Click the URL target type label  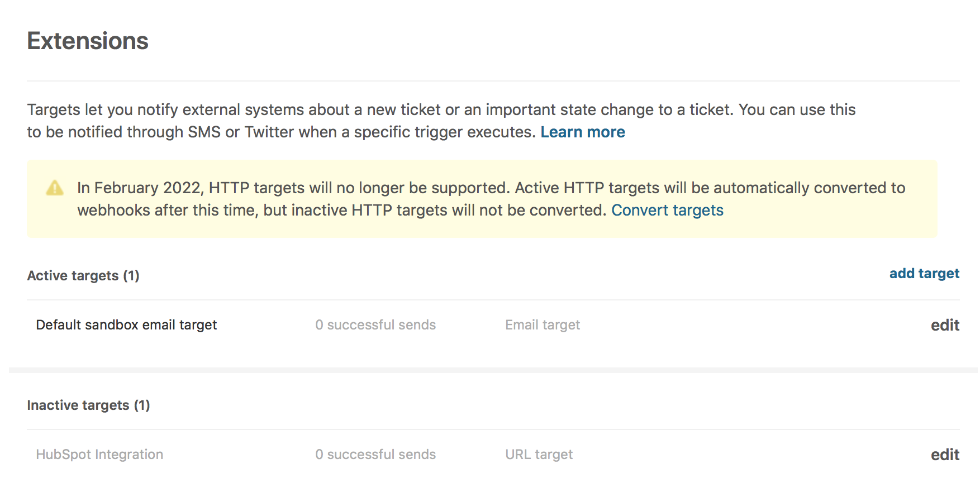pos(539,455)
